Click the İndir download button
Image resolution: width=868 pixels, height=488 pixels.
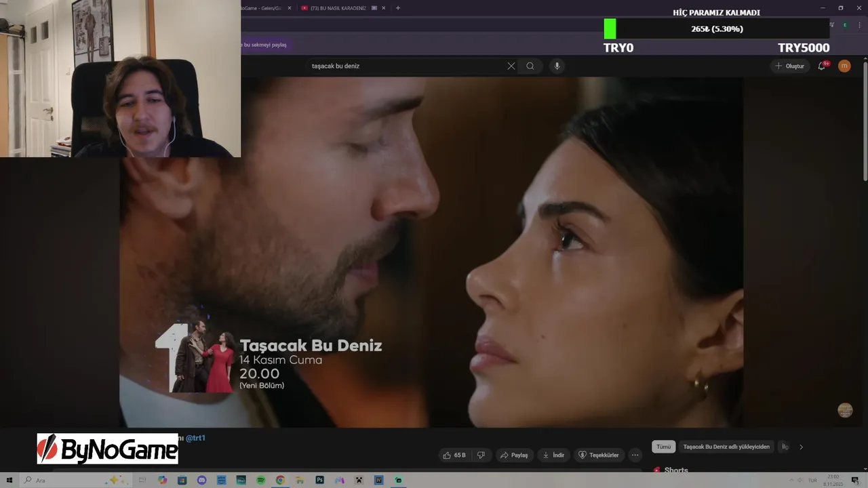(x=553, y=455)
